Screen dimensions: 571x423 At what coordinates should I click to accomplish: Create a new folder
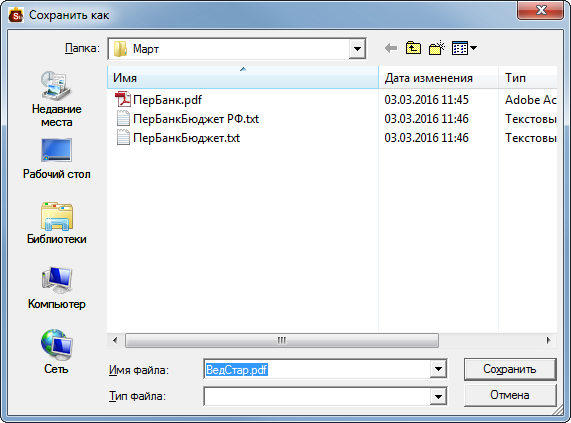(x=437, y=48)
